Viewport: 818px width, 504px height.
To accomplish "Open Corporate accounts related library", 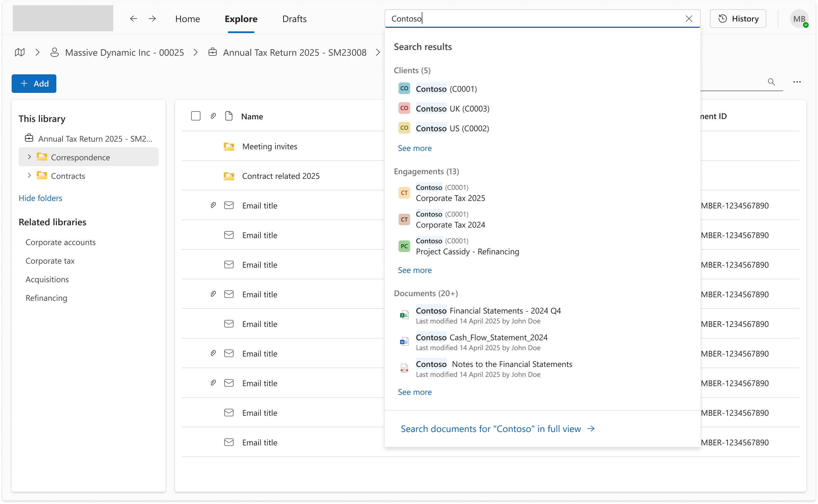I will (60, 242).
